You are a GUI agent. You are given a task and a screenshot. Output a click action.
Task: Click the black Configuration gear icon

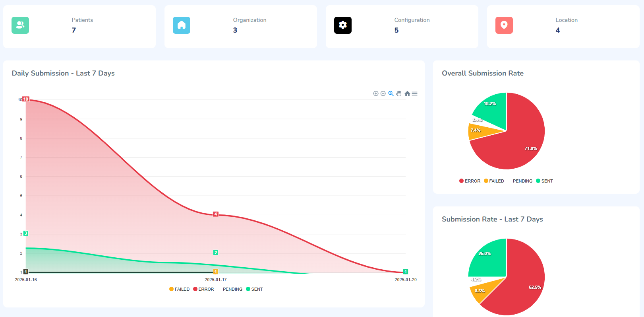(x=343, y=25)
